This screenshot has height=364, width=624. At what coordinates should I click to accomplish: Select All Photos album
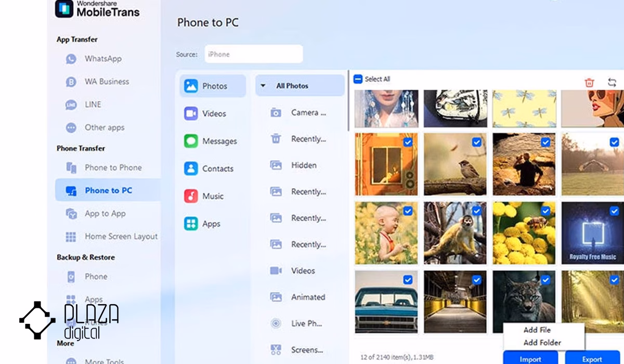click(300, 86)
